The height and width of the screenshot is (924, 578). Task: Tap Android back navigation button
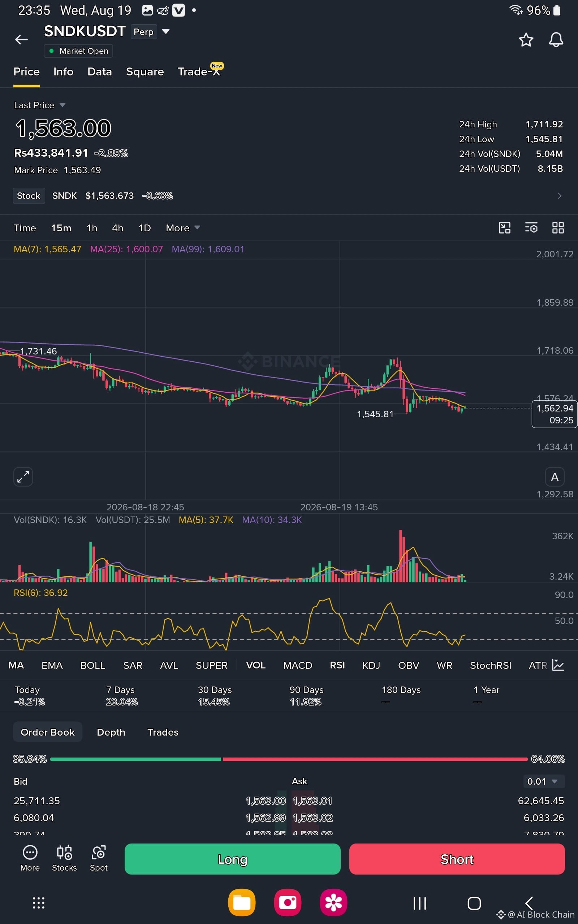[x=529, y=903]
